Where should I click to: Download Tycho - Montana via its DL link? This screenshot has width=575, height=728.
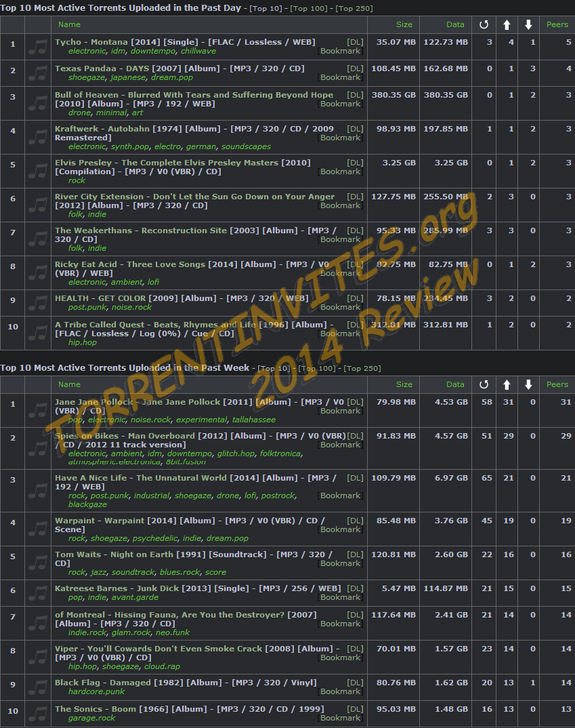point(355,42)
